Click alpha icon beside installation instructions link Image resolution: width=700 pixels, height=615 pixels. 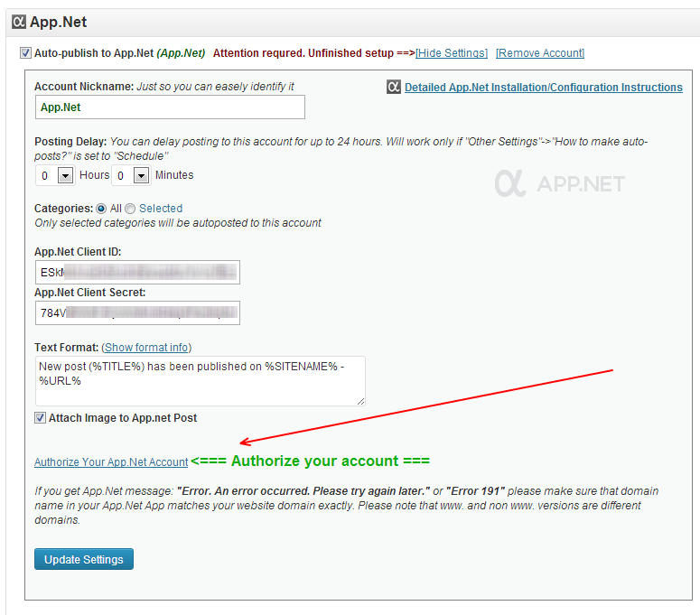click(393, 87)
